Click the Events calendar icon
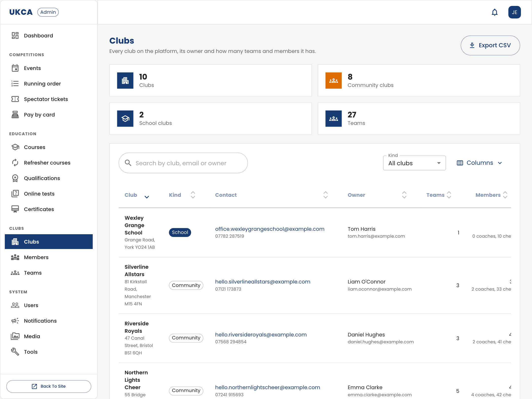Screen dimensions: 532x399 [15, 68]
